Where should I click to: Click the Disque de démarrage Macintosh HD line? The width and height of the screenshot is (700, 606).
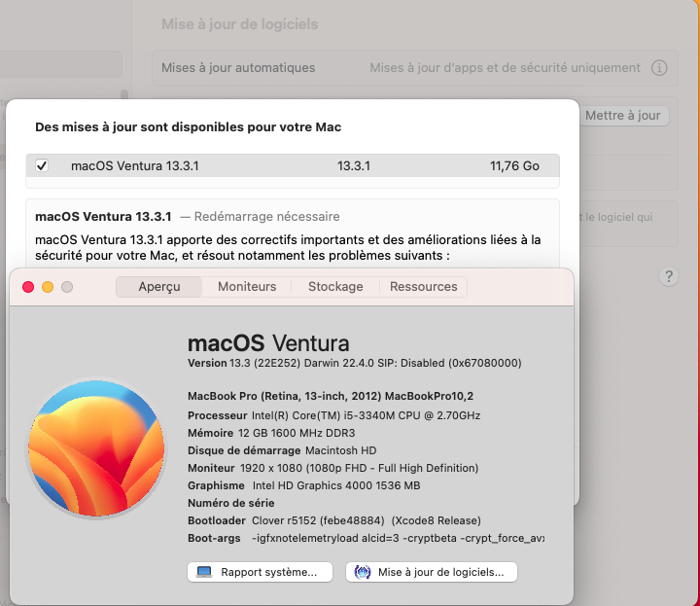(282, 450)
